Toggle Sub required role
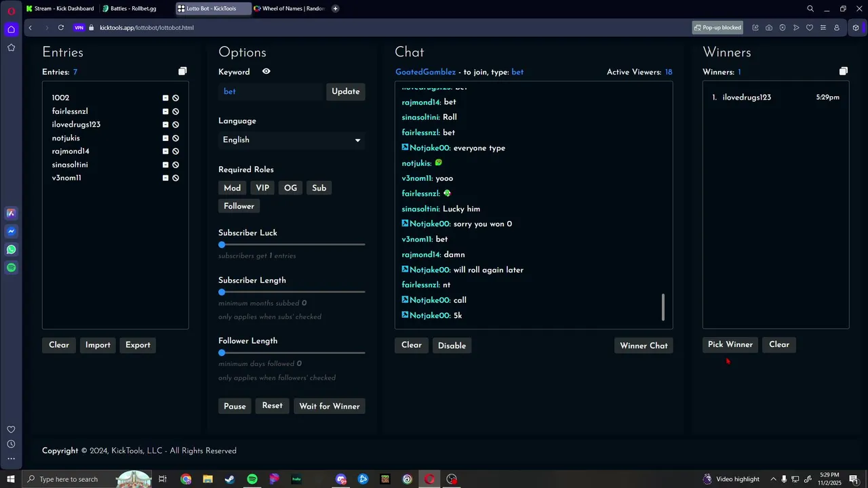868x488 pixels. coord(319,188)
